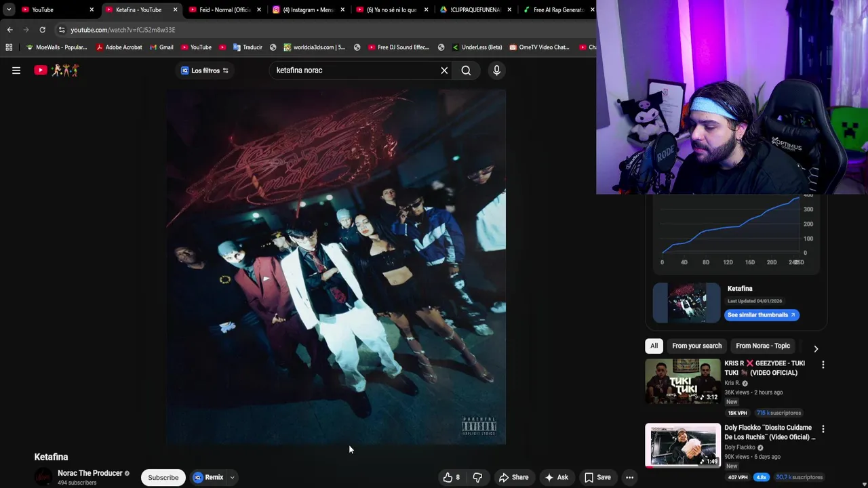The height and width of the screenshot is (488, 868).
Task: Switch to the Free AI Rap Generator tab
Action: 559,9
